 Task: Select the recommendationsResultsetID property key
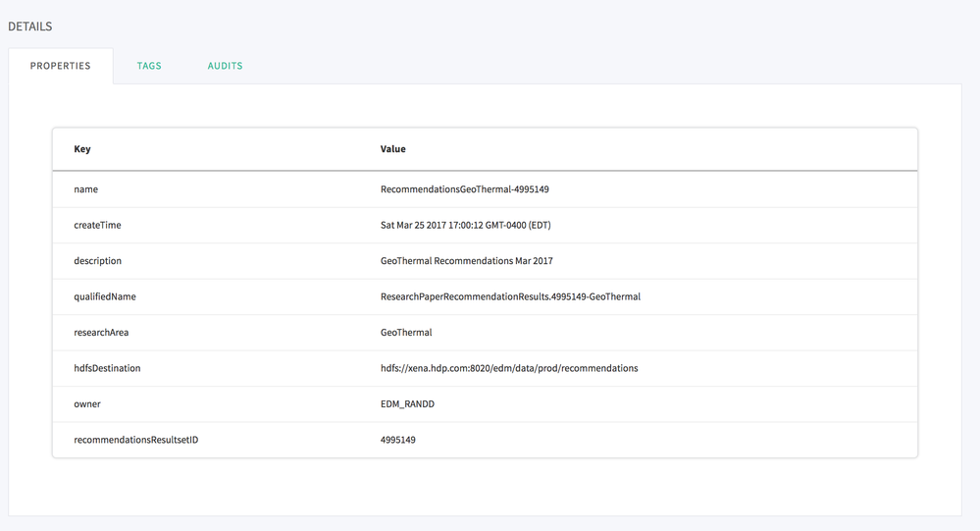click(x=136, y=440)
